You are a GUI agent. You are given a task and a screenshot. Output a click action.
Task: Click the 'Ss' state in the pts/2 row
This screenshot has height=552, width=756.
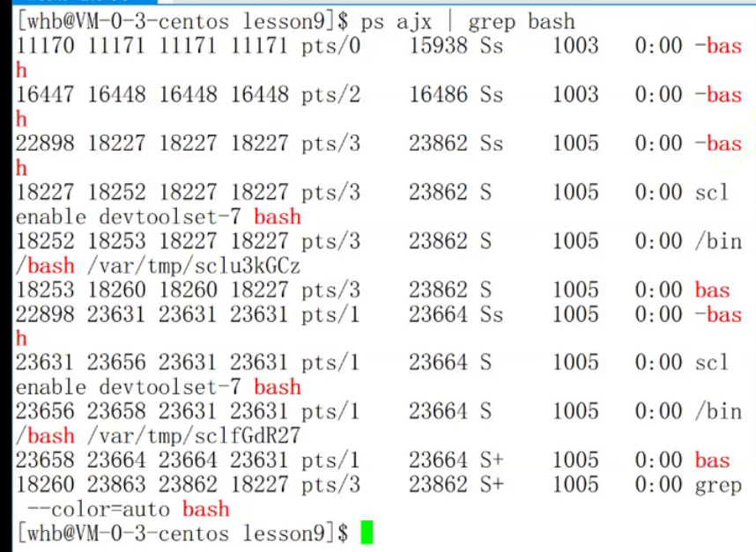[x=492, y=94]
